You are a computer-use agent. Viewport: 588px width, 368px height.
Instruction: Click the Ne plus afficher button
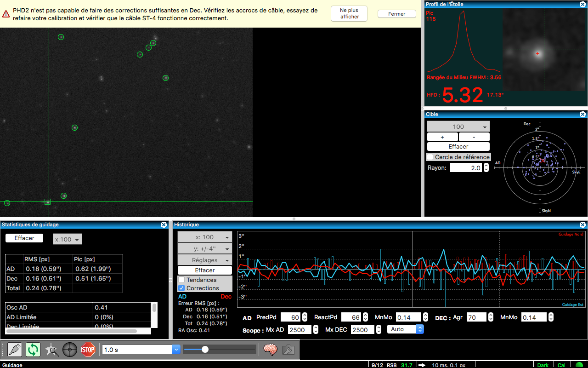[349, 14]
